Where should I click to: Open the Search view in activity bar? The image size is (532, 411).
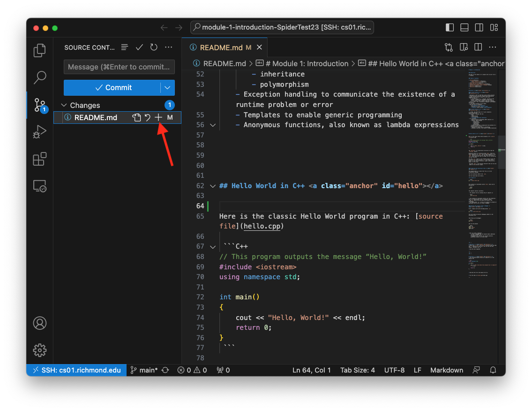point(40,77)
